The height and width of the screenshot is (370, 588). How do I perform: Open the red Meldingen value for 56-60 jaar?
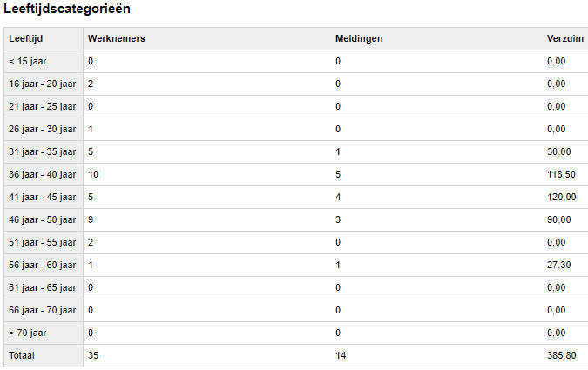click(338, 265)
